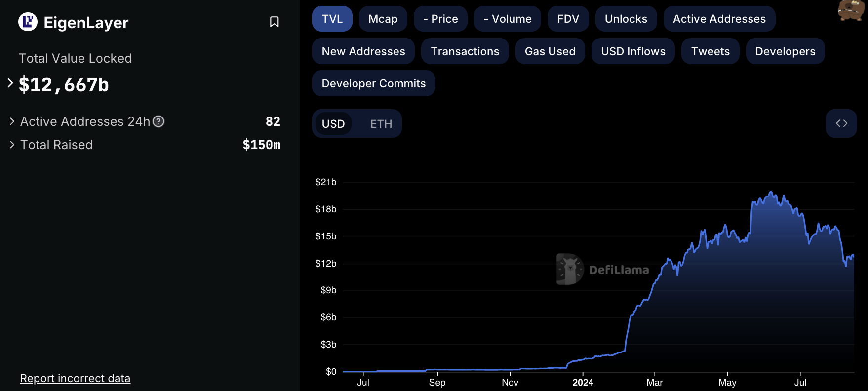
Task: Toggle the USD Inflows metric
Action: click(x=633, y=51)
